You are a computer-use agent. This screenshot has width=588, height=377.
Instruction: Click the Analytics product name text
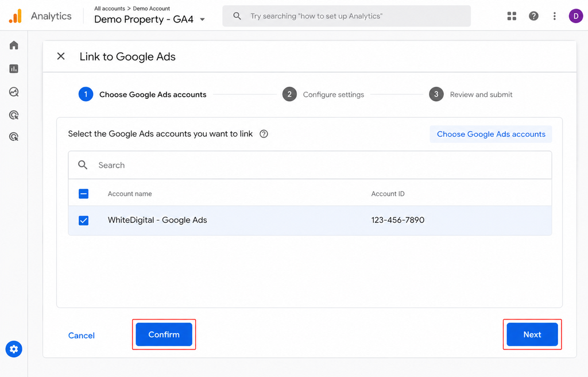tap(51, 16)
